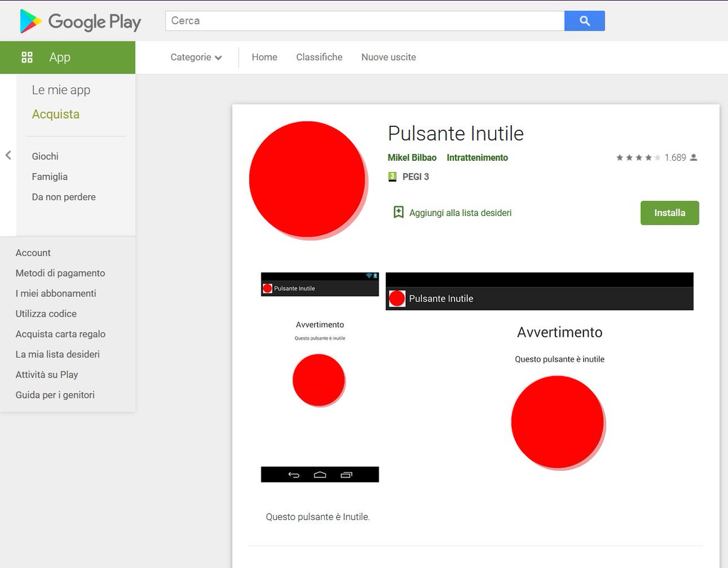
Task: Click the PEGI 3 label text
Action: [416, 177]
